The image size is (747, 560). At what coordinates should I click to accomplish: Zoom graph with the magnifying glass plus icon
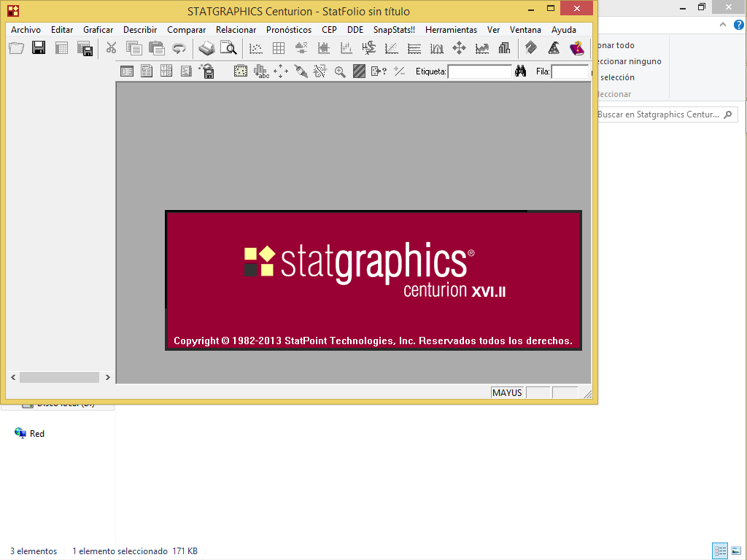point(340,72)
